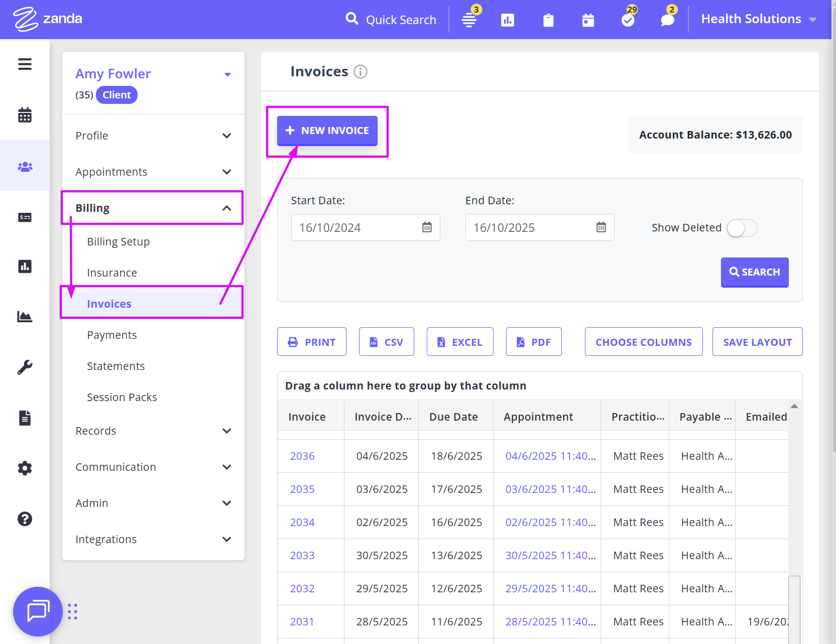Select Payments in the Billing menu

pos(111,335)
